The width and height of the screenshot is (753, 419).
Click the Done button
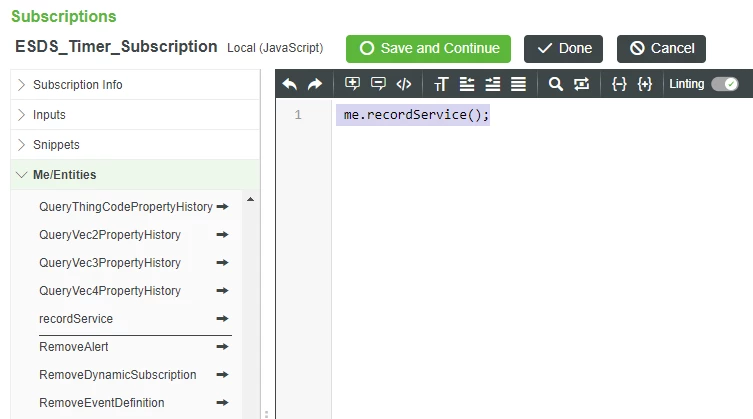(x=563, y=49)
